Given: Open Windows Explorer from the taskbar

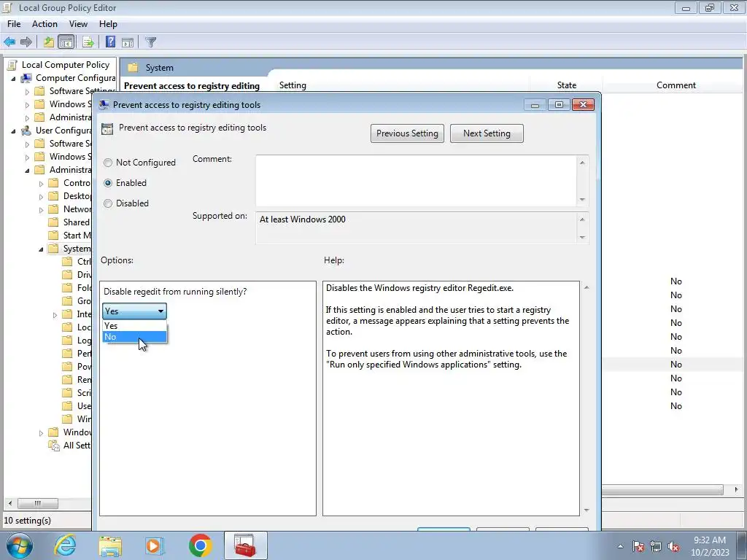Looking at the screenshot, I should [x=110, y=545].
